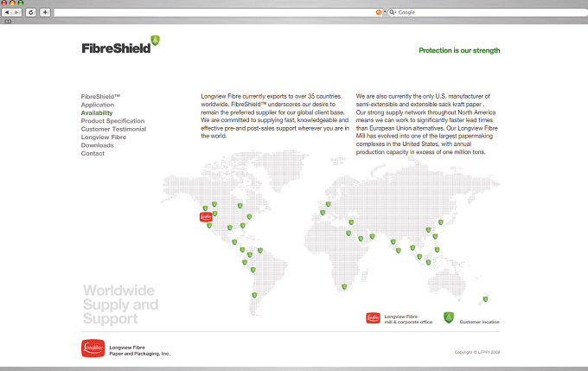Click the browser back arrow button
The height and width of the screenshot is (371, 588).
pyautogui.click(x=7, y=12)
